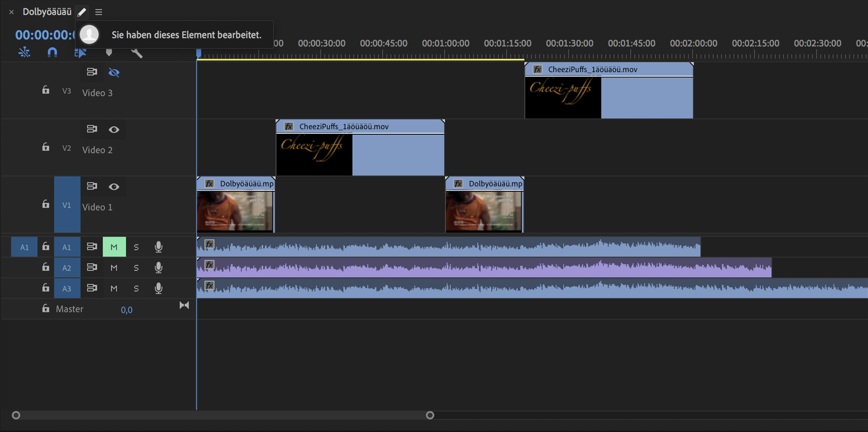
Task: Click the left zoom handle of the scrollbar
Action: tap(16, 415)
